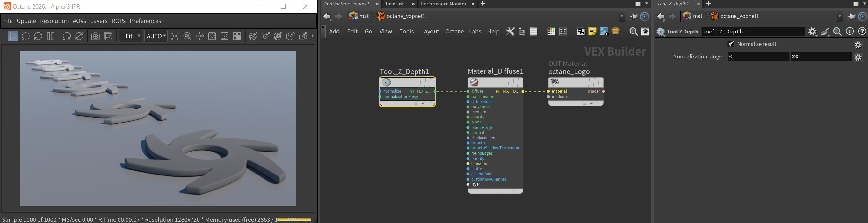Pause the IPR render
The image size is (868, 223).
(51, 36)
